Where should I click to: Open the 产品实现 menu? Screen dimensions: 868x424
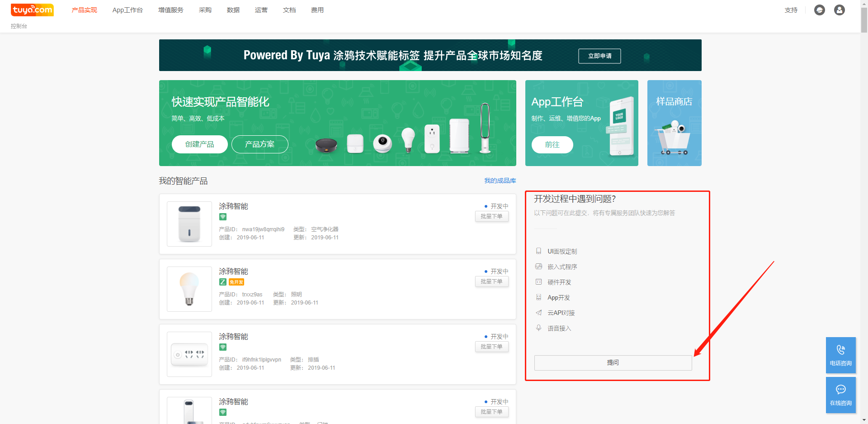(85, 10)
